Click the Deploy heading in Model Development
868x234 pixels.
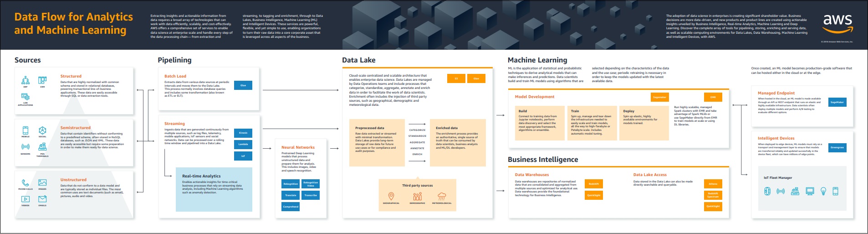coord(629,111)
